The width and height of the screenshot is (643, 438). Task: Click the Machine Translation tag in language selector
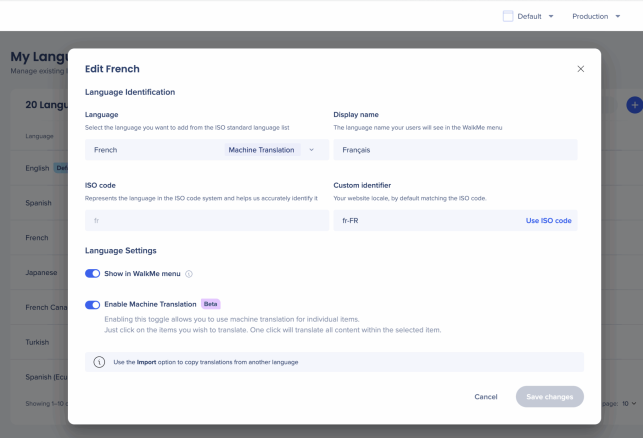pos(261,150)
